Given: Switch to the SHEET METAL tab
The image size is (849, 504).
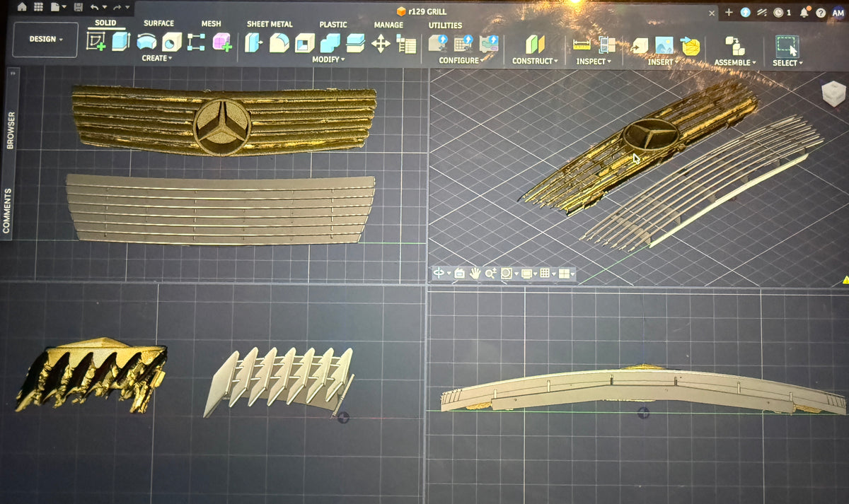Looking at the screenshot, I should 270,24.
